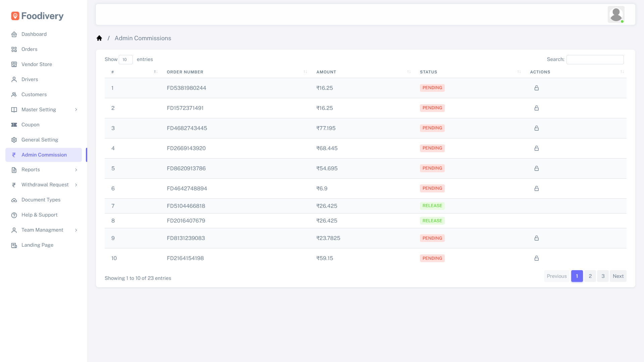The image size is (644, 362).
Task: Go to page 2 of commissions
Action: point(590,276)
